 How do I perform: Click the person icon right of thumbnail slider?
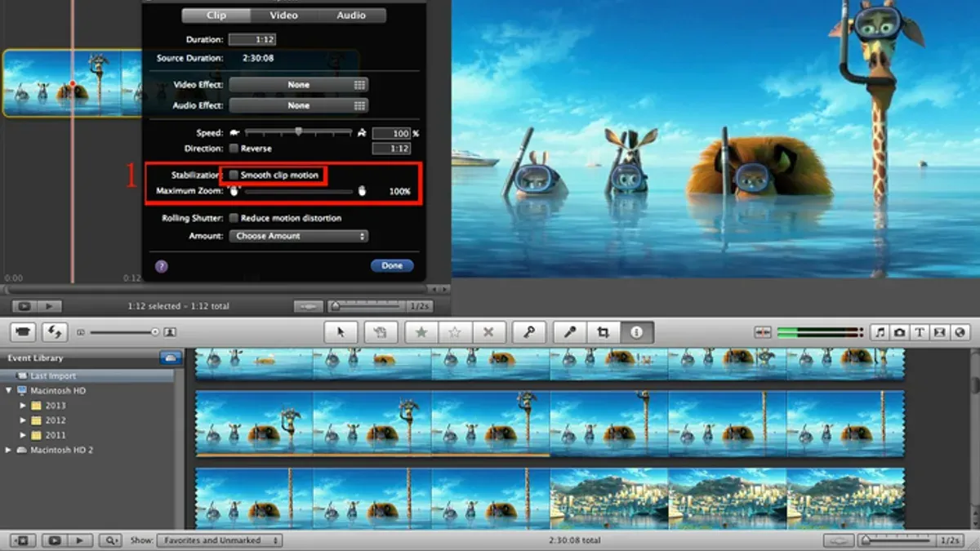170,332
